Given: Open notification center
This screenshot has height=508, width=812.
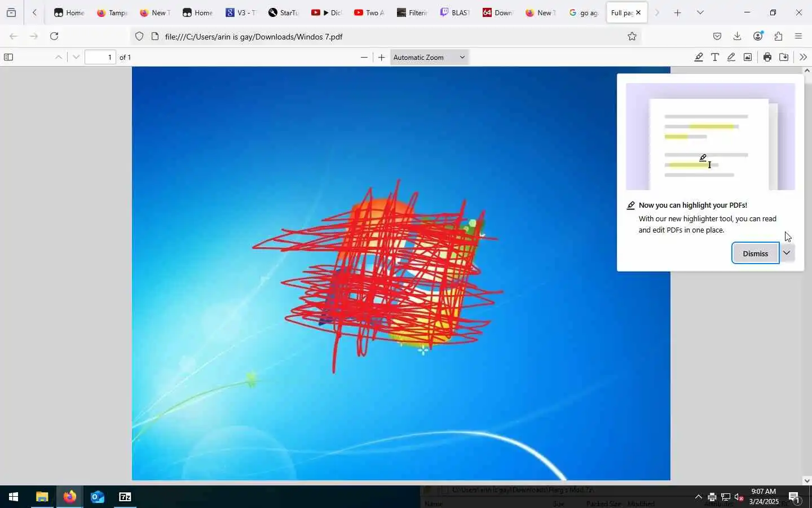Looking at the screenshot, I should 794,497.
